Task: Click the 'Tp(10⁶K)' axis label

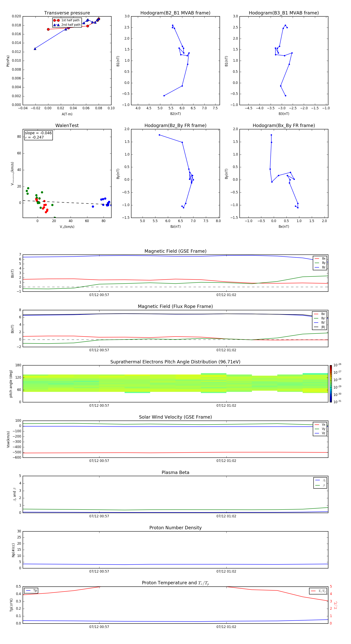Action: [x=11, y=605]
